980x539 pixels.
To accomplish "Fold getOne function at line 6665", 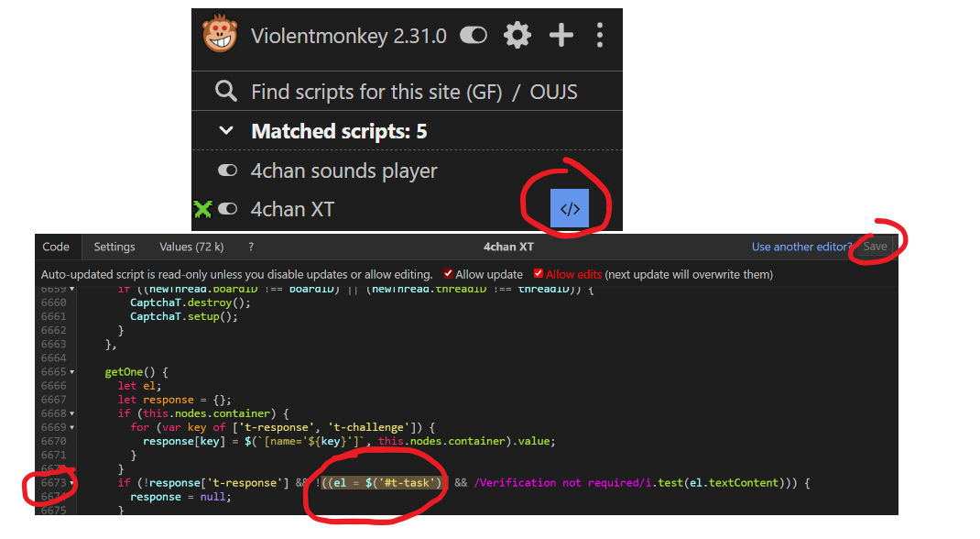I will pyautogui.click(x=71, y=372).
